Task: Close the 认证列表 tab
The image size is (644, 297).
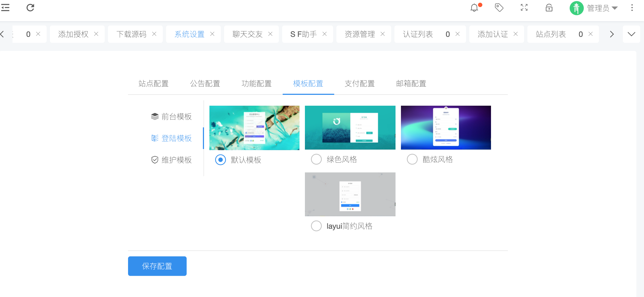Action: click(458, 34)
